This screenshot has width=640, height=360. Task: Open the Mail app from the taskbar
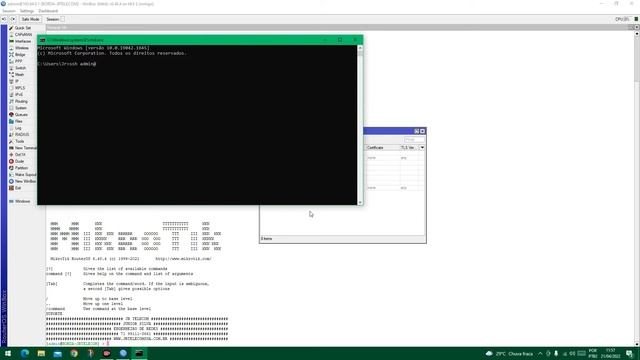pos(58,353)
